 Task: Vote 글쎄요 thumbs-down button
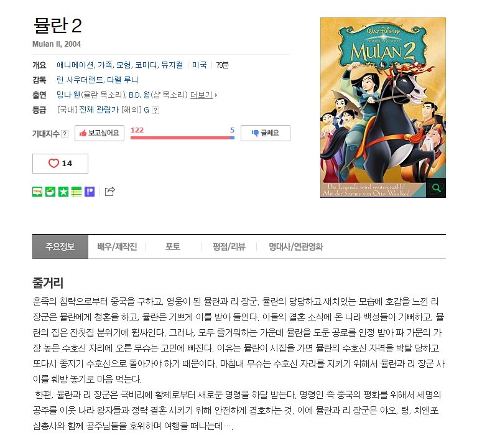click(266, 133)
